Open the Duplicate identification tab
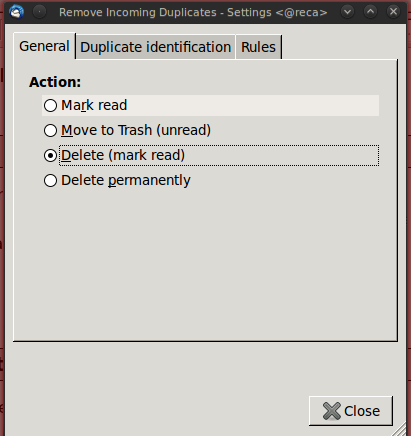The image size is (411, 436). pos(156,47)
